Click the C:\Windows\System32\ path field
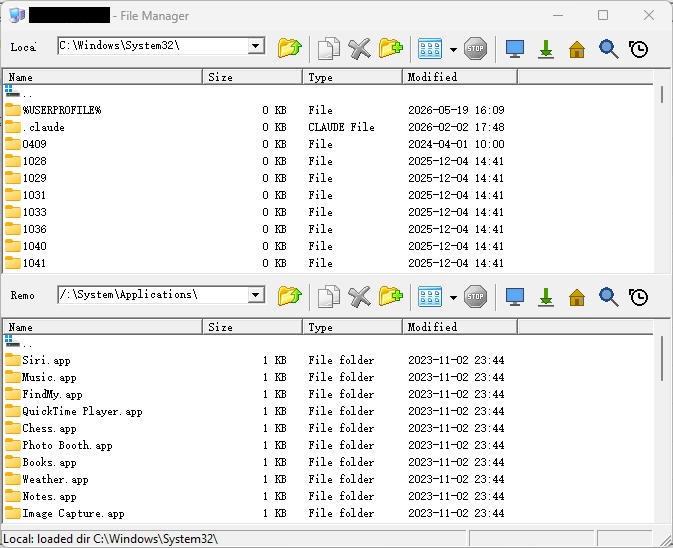Screen dimensions: 673x548 (153, 45)
